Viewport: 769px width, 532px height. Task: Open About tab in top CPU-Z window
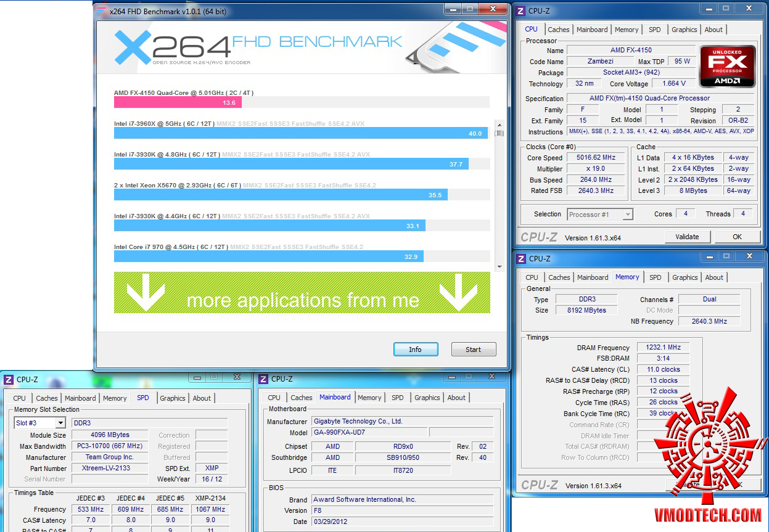click(713, 30)
